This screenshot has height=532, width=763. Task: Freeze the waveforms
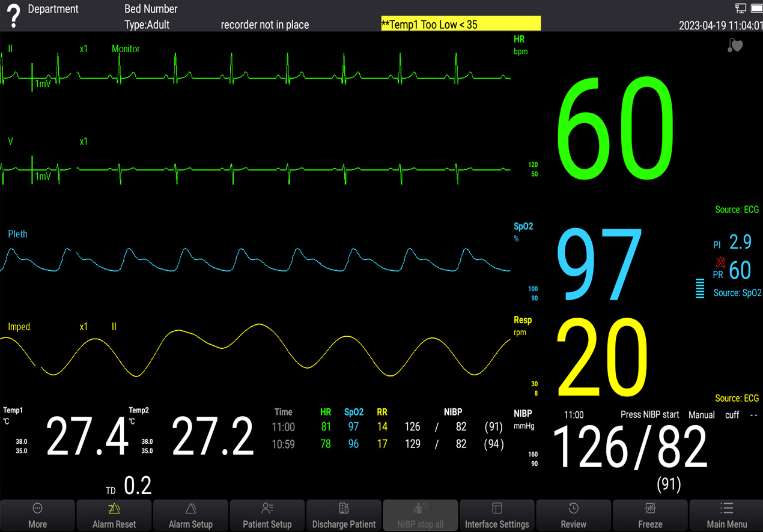click(650, 509)
